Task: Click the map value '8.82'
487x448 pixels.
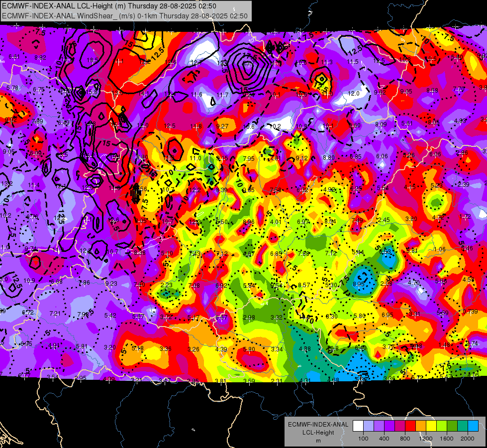Action: (40, 57)
